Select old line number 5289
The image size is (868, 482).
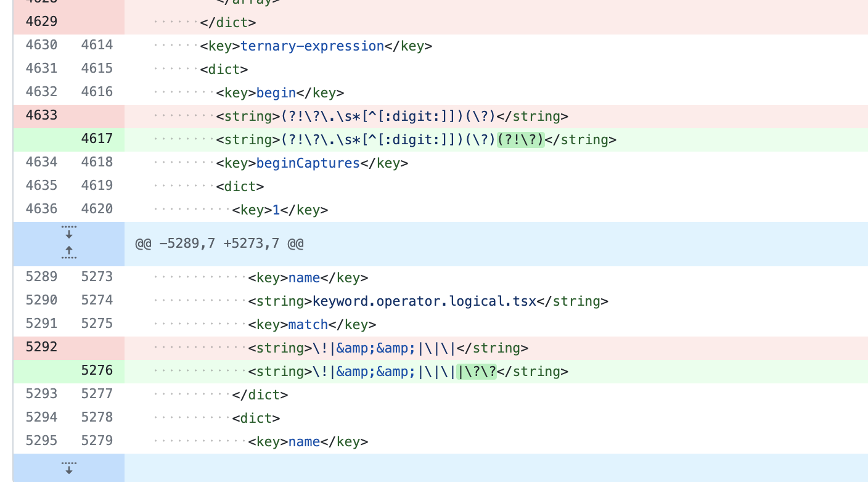[x=41, y=277]
